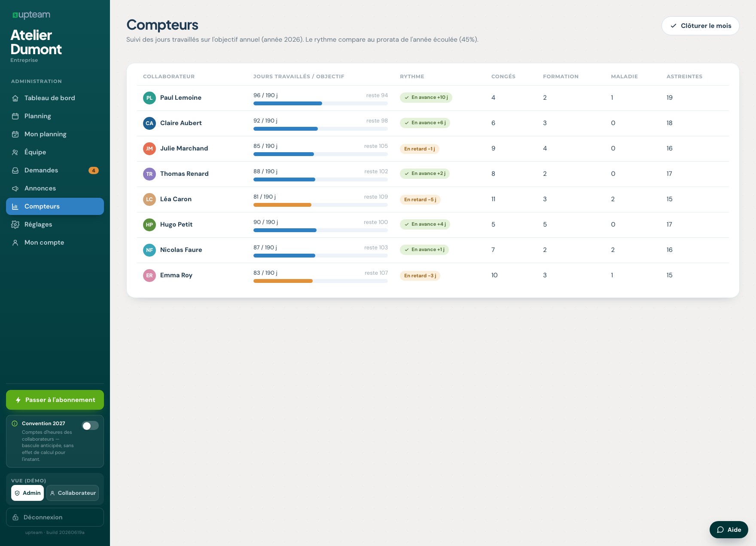Viewport: 756px width, 546px height.
Task: Click the Nicolas Faure name
Action: (x=181, y=250)
